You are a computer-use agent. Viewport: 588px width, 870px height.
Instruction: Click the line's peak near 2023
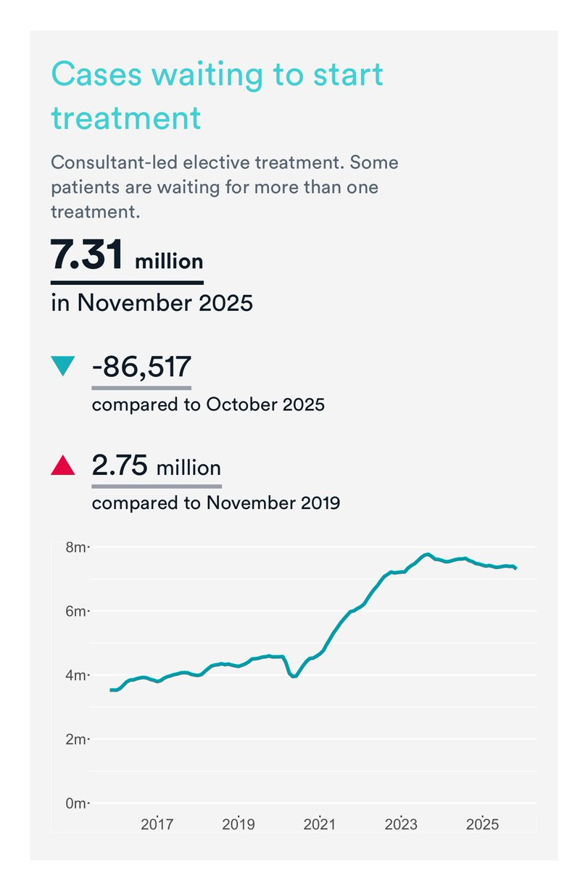428,555
